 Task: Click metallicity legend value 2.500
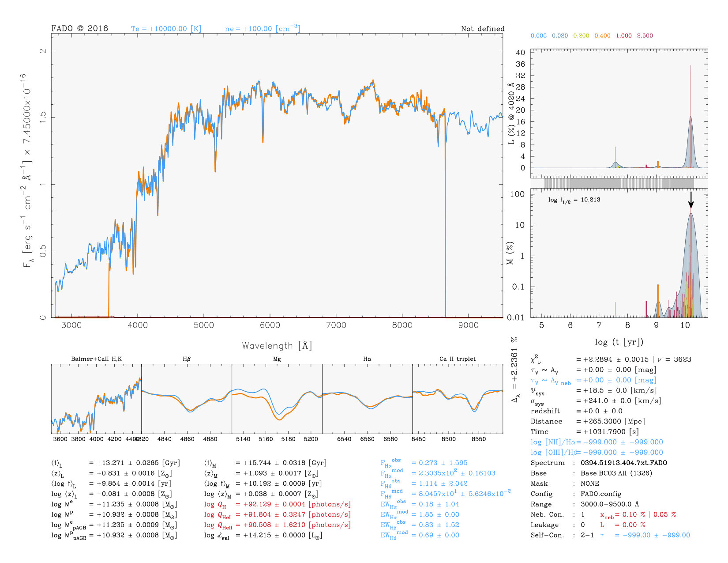click(645, 36)
